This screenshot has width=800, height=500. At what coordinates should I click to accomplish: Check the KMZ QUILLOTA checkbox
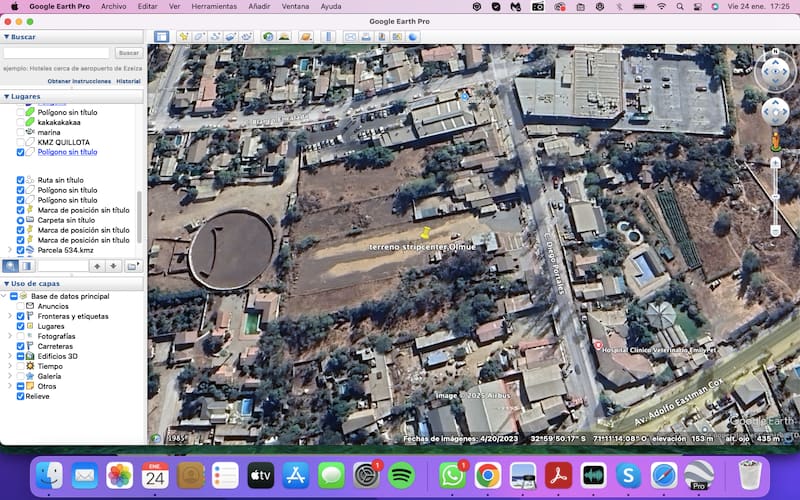click(x=20, y=142)
